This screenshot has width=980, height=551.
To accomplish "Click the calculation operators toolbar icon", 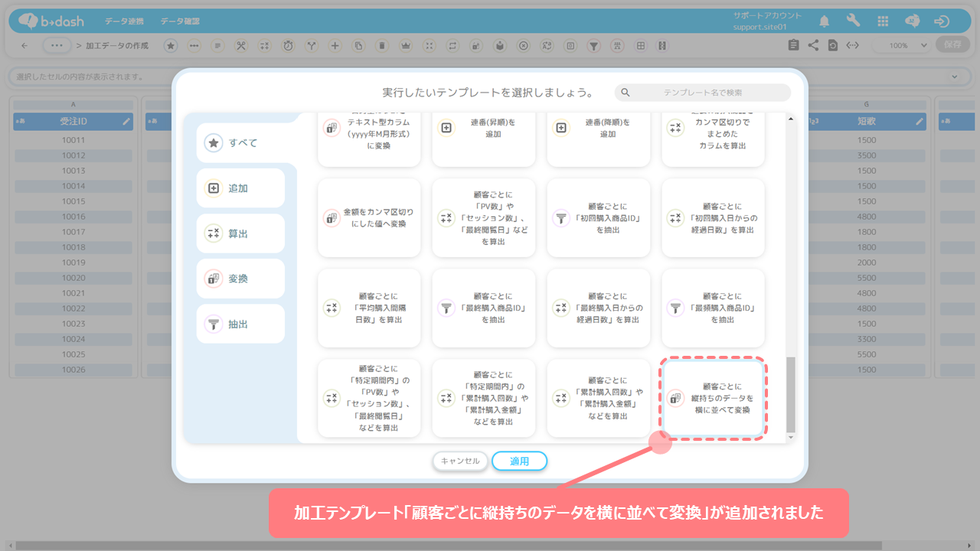I will pyautogui.click(x=264, y=46).
